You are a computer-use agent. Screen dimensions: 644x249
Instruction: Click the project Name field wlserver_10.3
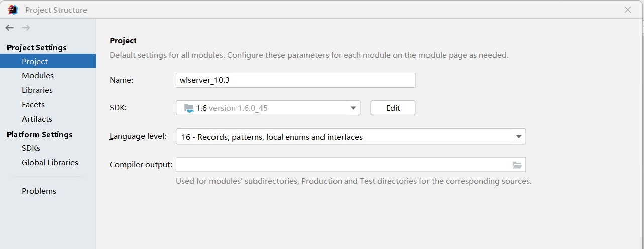click(x=295, y=80)
